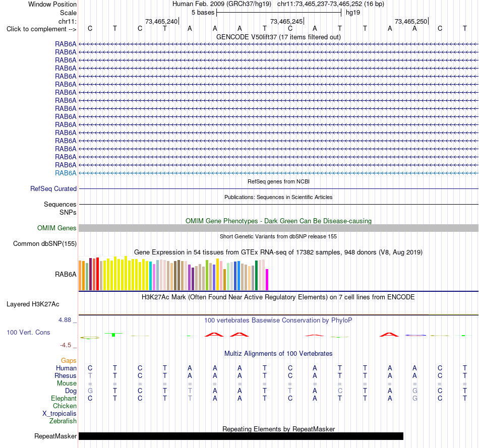The height and width of the screenshot is (448, 479).
Task: Click the chr11:73,465,237-73,465,252 (16 bp) position text
Action: tap(331, 4)
